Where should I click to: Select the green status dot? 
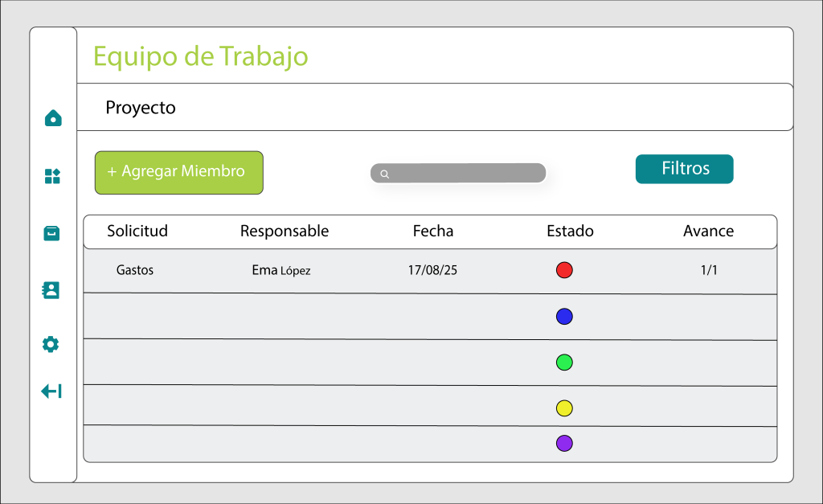pos(564,363)
